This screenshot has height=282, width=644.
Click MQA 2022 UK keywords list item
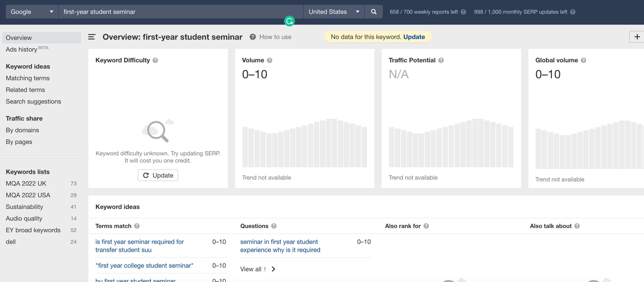[26, 183]
